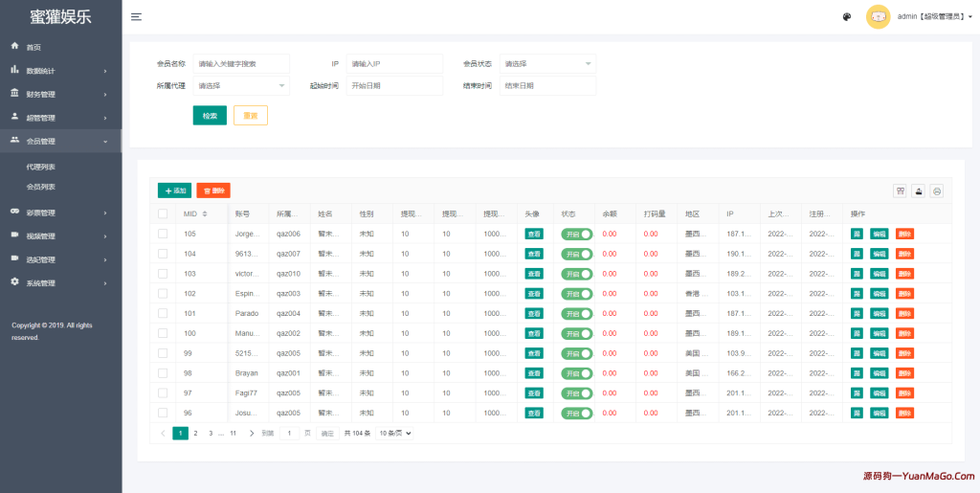This screenshot has width=980, height=493.
Task: Expand 财务管理 in the sidebar
Action: pyautogui.click(x=61, y=94)
